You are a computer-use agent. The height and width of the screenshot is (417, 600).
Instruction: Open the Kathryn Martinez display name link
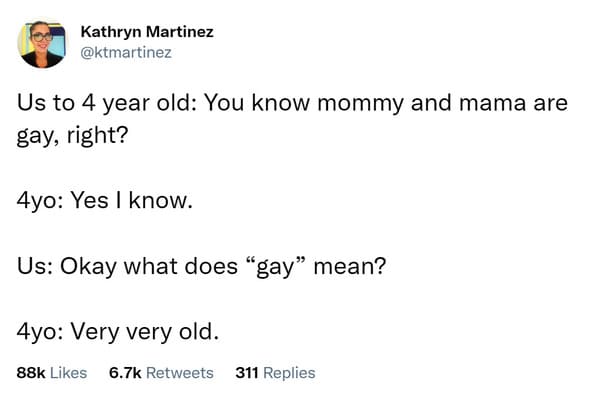click(x=146, y=32)
